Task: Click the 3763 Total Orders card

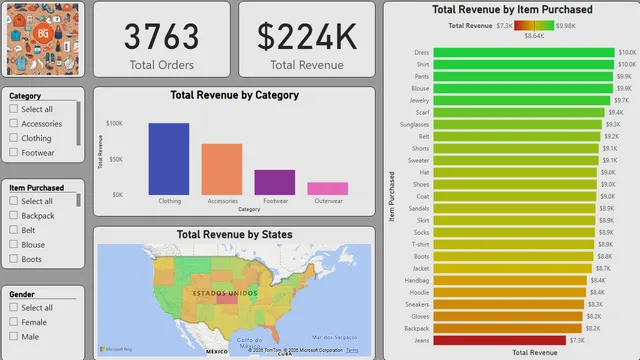Action: pyautogui.click(x=162, y=40)
